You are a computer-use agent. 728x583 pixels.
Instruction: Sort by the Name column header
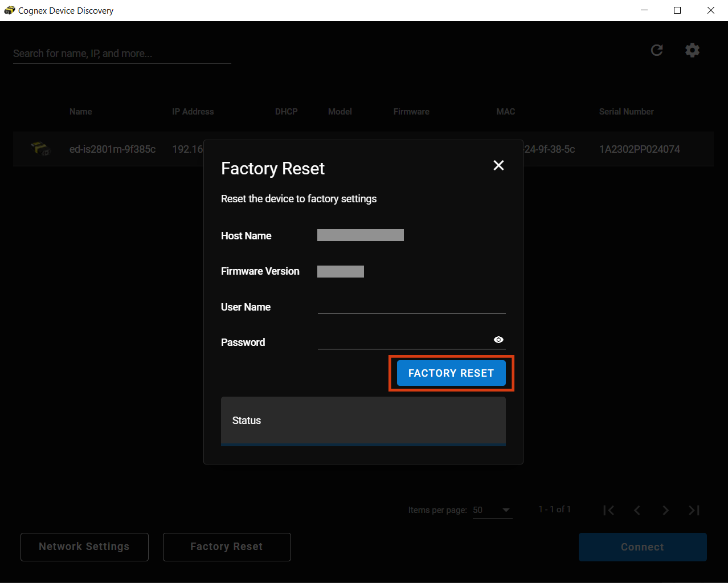pyautogui.click(x=81, y=112)
